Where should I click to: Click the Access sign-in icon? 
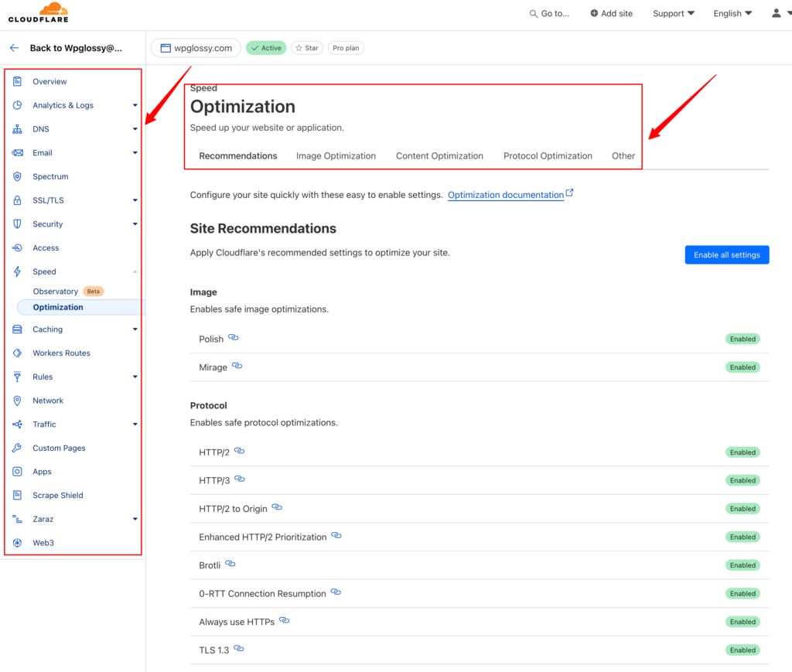point(17,247)
